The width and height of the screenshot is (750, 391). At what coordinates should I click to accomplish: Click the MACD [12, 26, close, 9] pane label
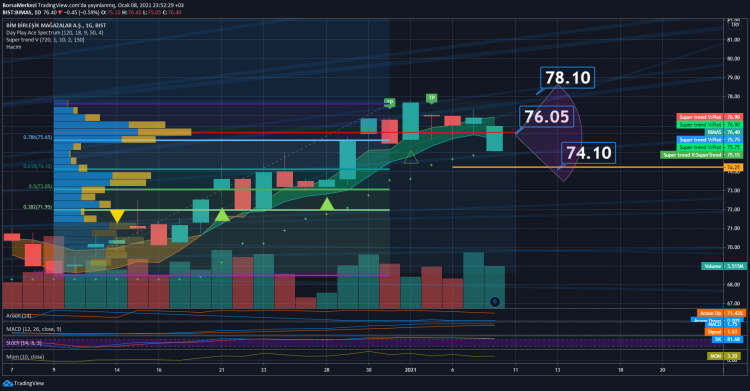[33, 329]
